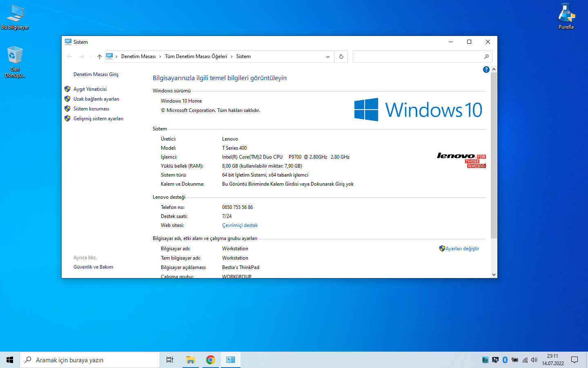Launch Google Chrome from the taskbar
The width and height of the screenshot is (588, 368).
pyautogui.click(x=210, y=360)
